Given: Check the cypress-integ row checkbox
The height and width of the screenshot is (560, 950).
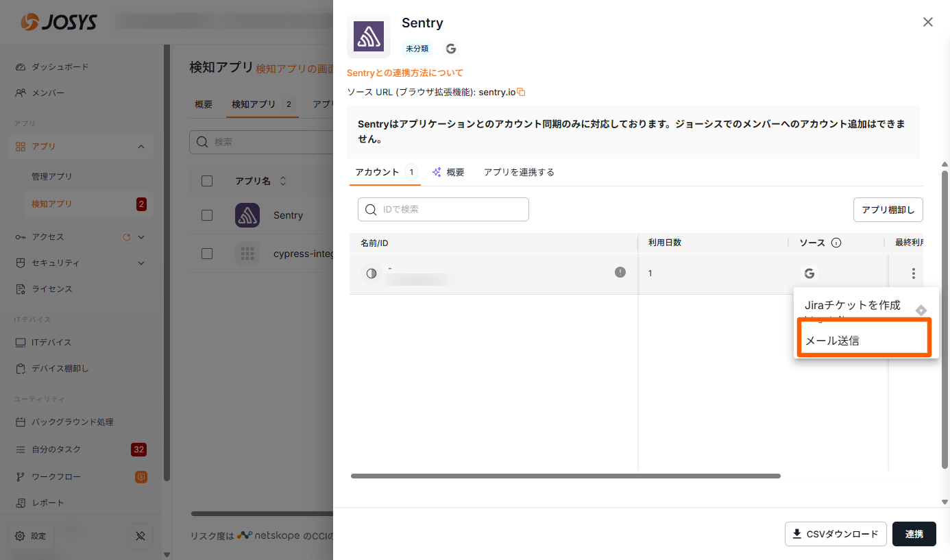Looking at the screenshot, I should tap(207, 254).
